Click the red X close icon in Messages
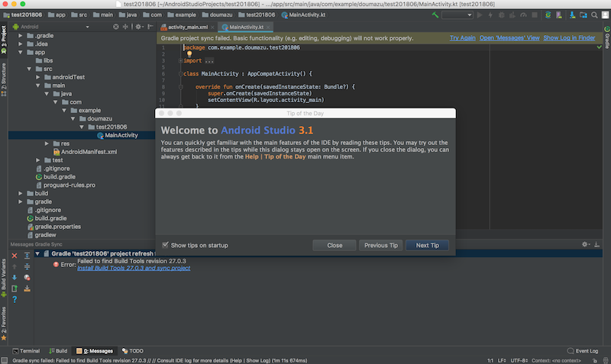611x364 pixels. pos(15,256)
